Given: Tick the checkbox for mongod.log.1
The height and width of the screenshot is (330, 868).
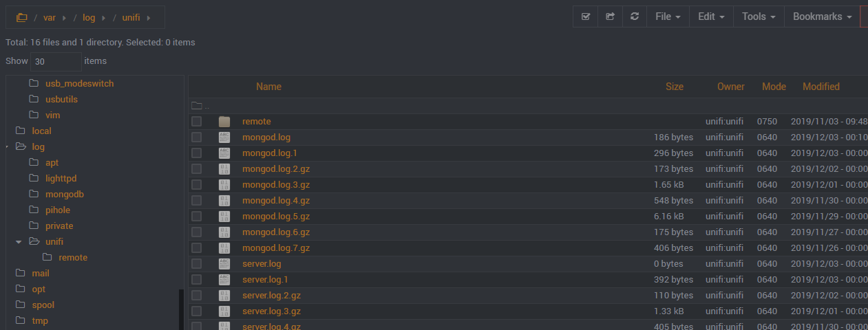Looking at the screenshot, I should coord(197,153).
